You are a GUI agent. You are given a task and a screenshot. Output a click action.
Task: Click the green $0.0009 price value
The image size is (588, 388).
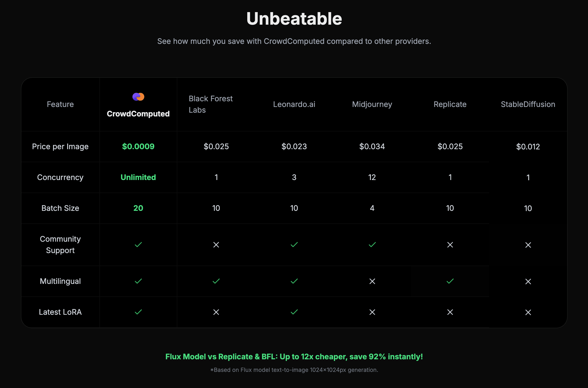pos(138,147)
